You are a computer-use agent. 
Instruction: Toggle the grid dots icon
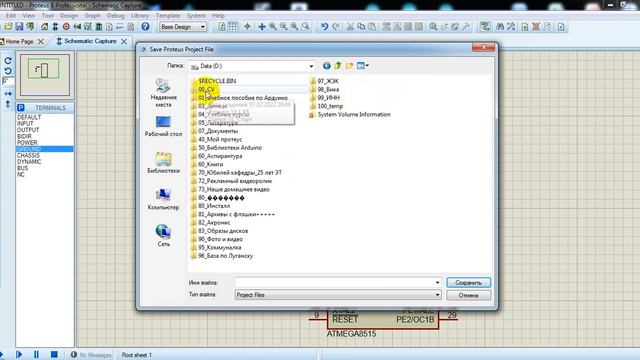pyautogui.click(x=232, y=27)
